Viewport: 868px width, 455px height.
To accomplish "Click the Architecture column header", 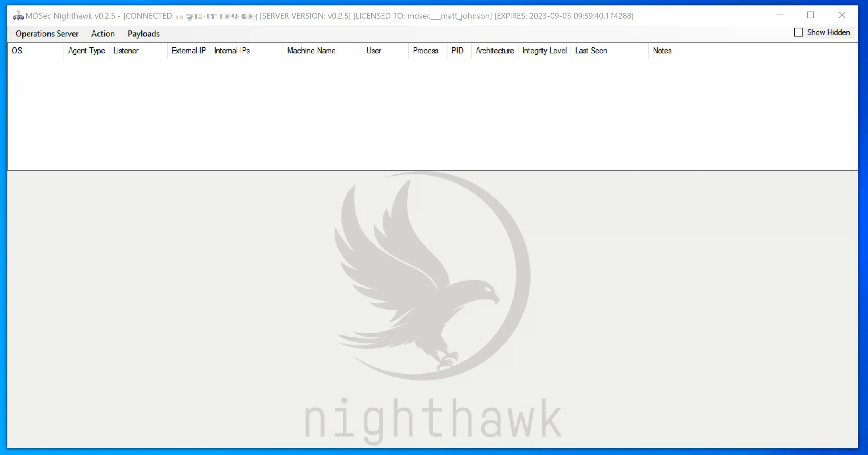I will [x=494, y=51].
